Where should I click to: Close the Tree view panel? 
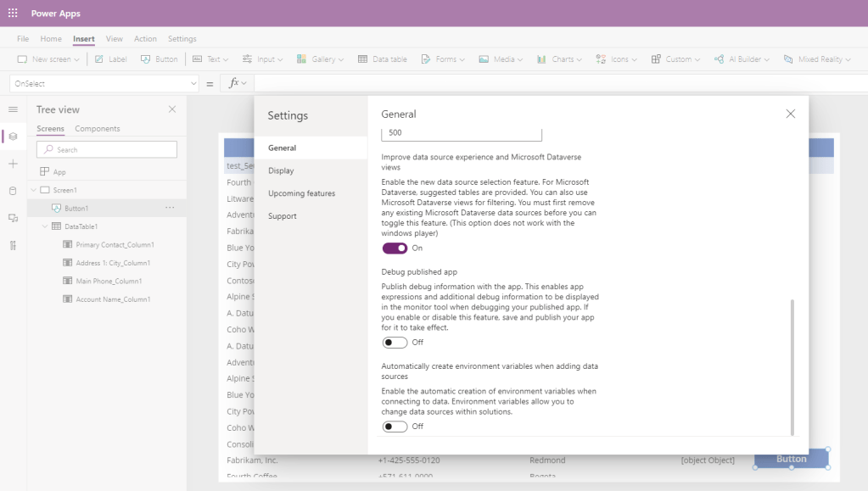coord(172,109)
